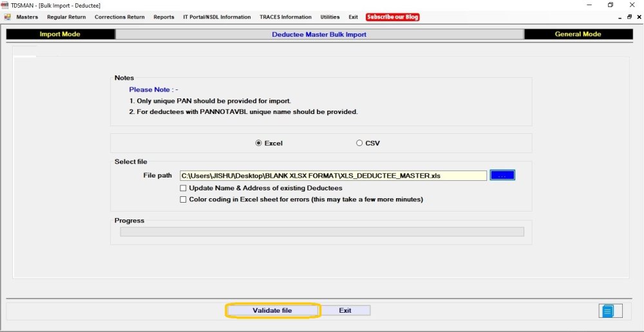
Task: Restore the inner child window
Action: pos(629,17)
